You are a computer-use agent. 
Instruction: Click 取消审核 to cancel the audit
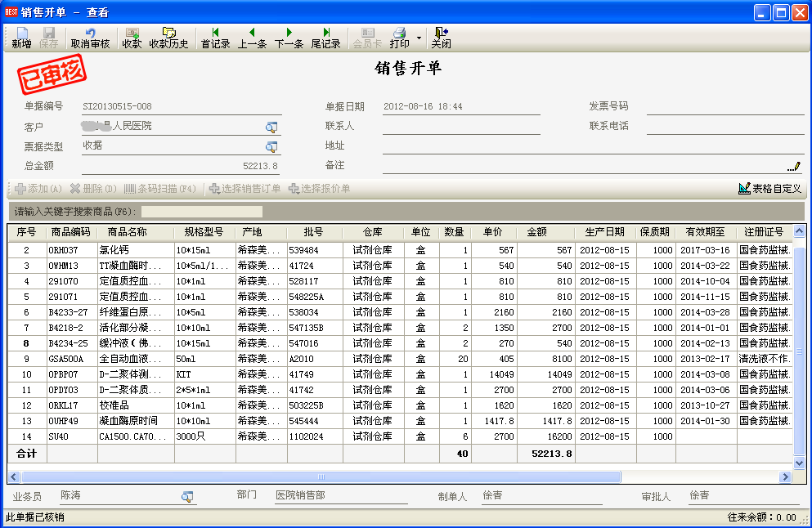pyautogui.click(x=90, y=38)
